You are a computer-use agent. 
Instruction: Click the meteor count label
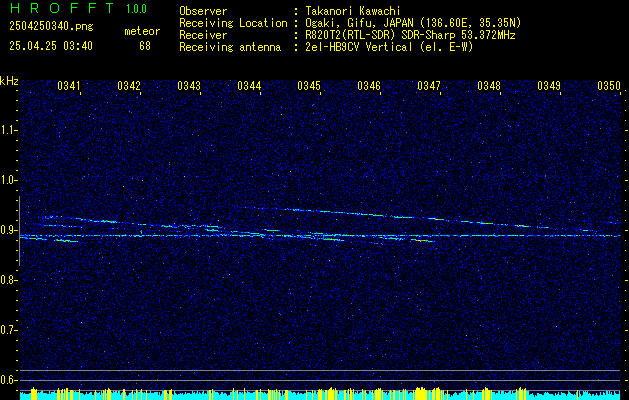(142, 31)
